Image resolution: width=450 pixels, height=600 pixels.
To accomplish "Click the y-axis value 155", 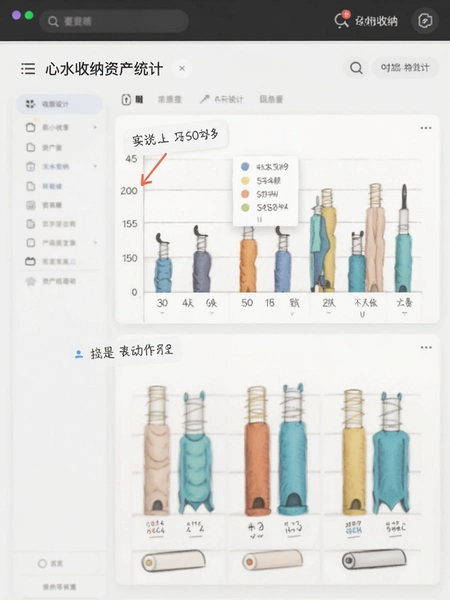I will (129, 224).
